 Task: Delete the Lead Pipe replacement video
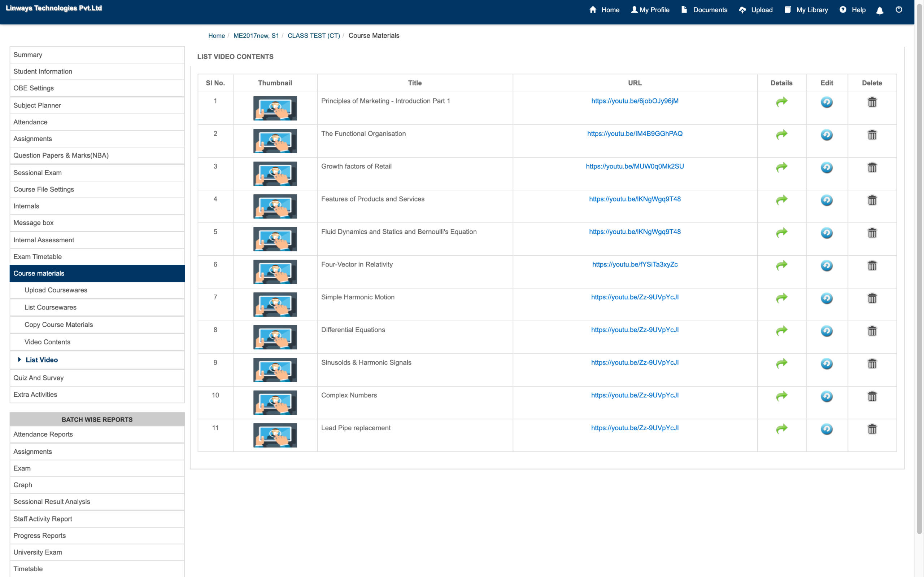click(872, 429)
